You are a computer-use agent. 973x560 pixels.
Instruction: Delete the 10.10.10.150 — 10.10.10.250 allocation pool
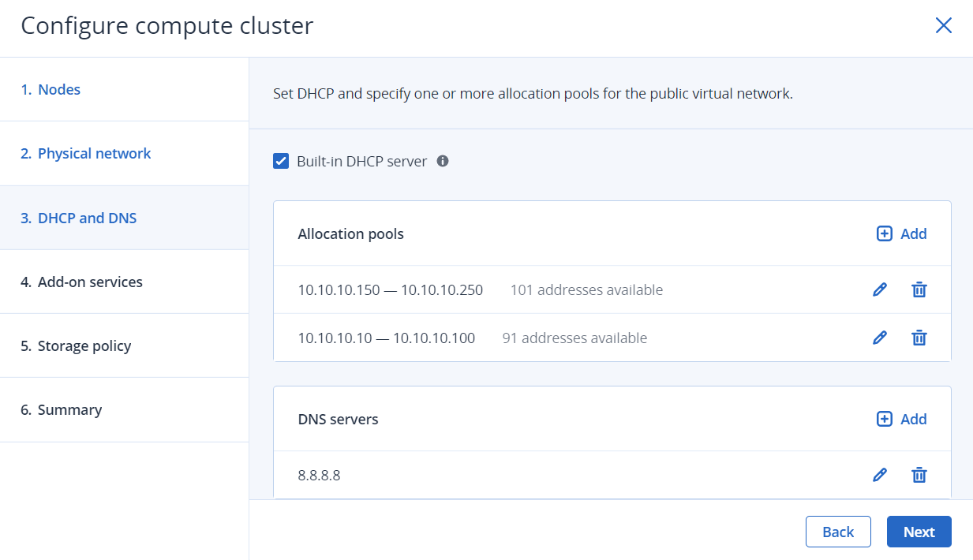click(919, 289)
